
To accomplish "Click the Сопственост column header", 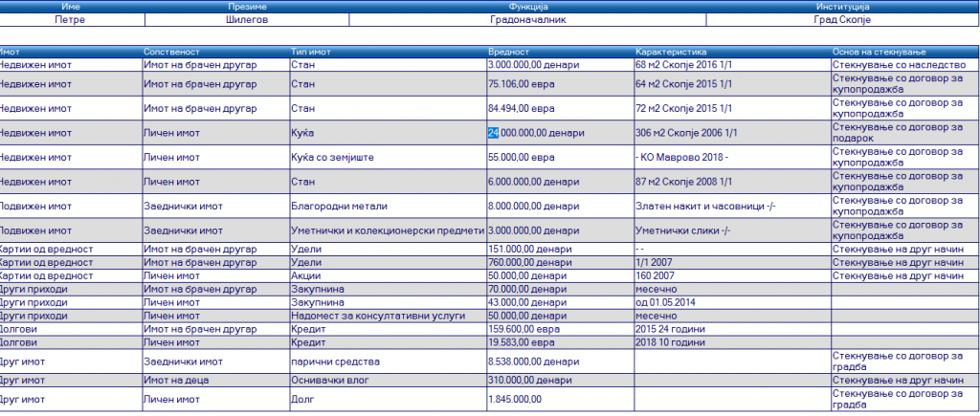I will coord(215,52).
